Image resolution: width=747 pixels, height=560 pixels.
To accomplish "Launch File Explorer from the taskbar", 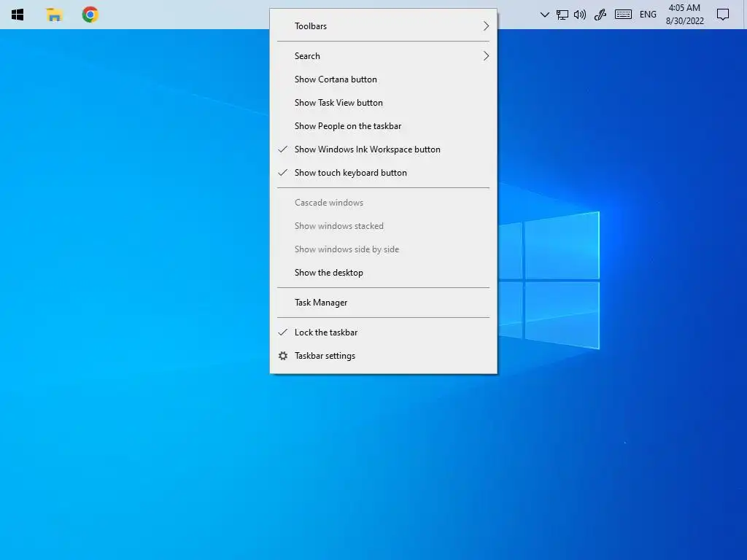I will [54, 15].
